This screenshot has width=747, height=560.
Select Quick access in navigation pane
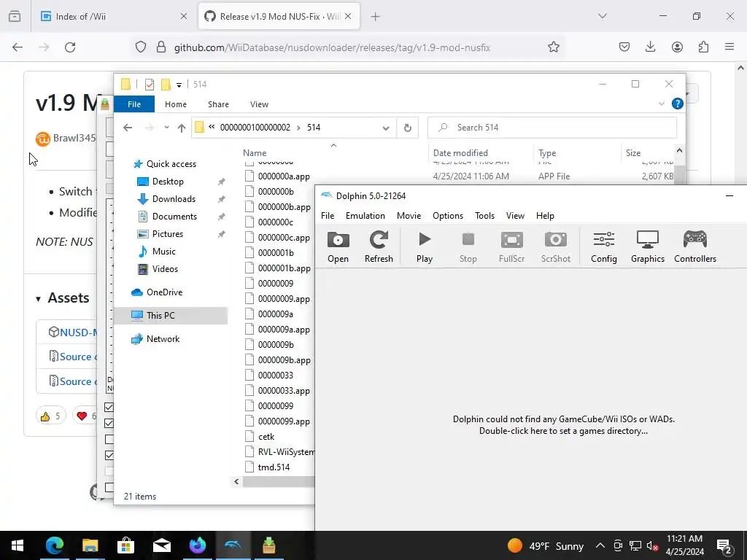coord(171,164)
